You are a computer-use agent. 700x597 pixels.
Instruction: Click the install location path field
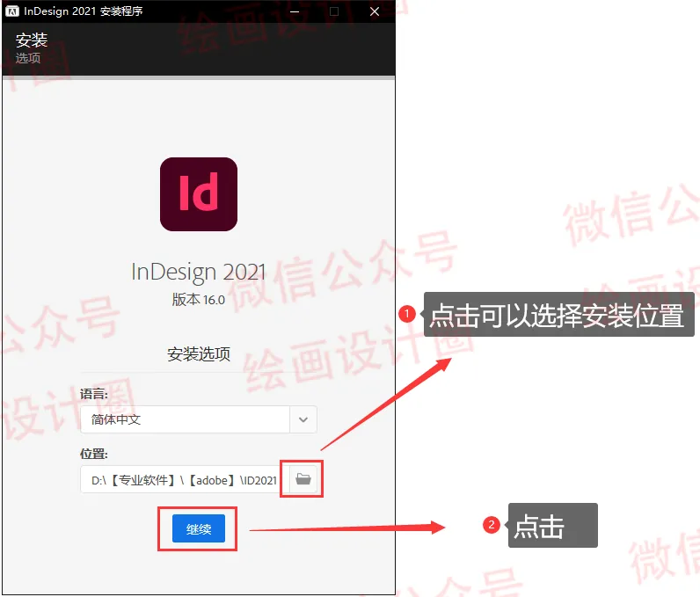pos(185,480)
